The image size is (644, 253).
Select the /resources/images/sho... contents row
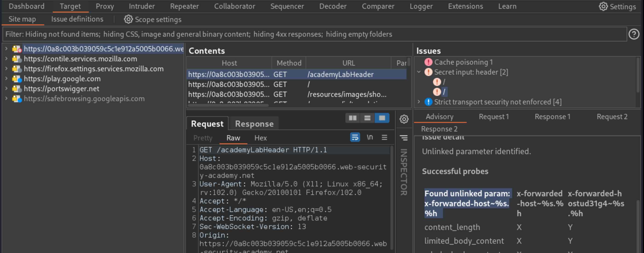click(x=296, y=94)
